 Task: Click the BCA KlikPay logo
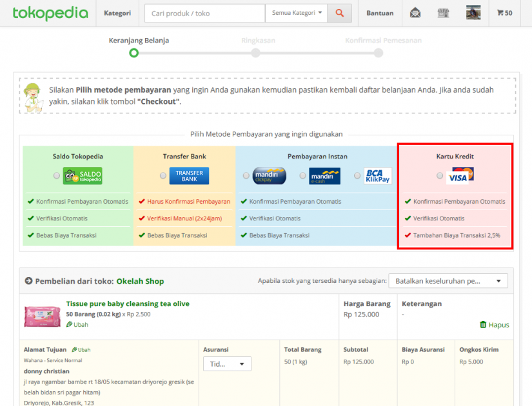(x=378, y=176)
